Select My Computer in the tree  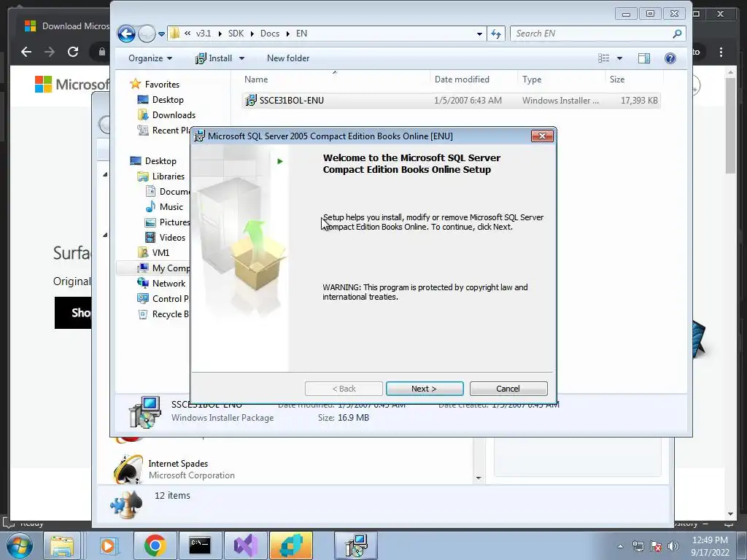pyautogui.click(x=163, y=268)
